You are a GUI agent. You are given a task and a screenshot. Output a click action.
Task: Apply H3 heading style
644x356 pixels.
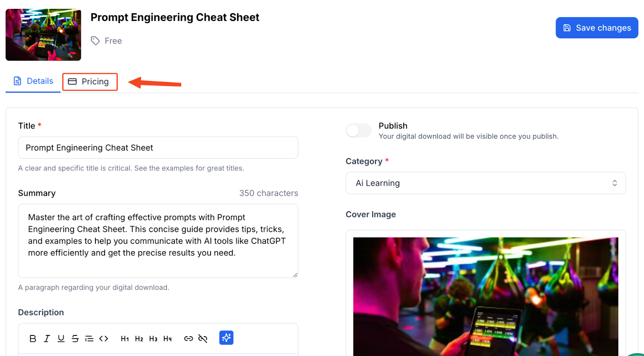pos(153,339)
